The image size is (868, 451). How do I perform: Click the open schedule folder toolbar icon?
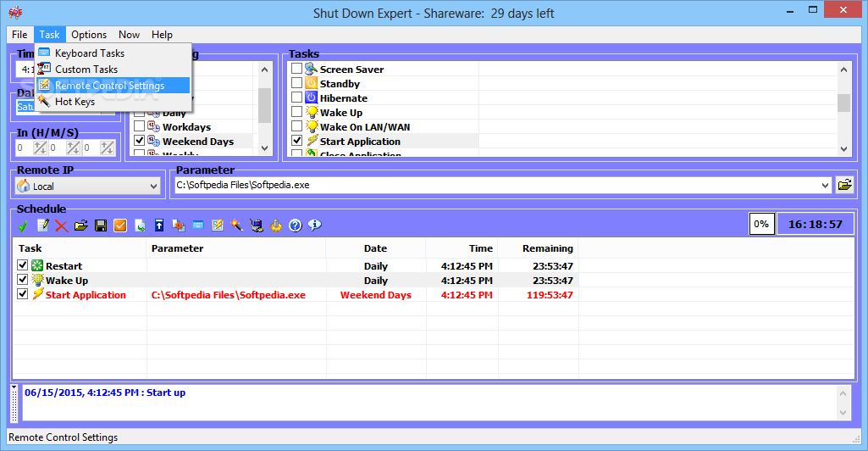[x=80, y=225]
